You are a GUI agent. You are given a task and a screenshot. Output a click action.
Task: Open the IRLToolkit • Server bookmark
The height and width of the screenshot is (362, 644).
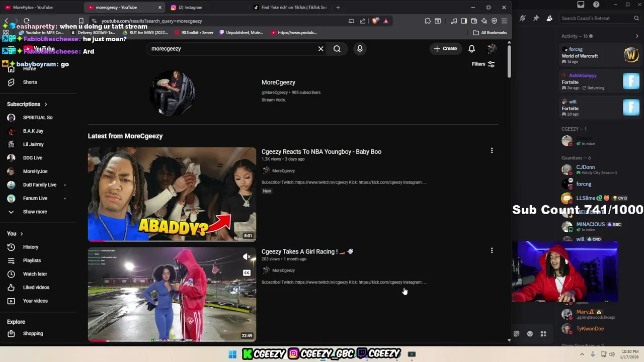194,33
